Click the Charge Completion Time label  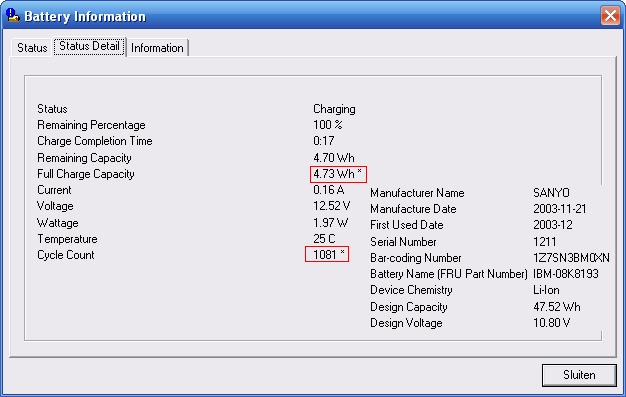pos(95,141)
